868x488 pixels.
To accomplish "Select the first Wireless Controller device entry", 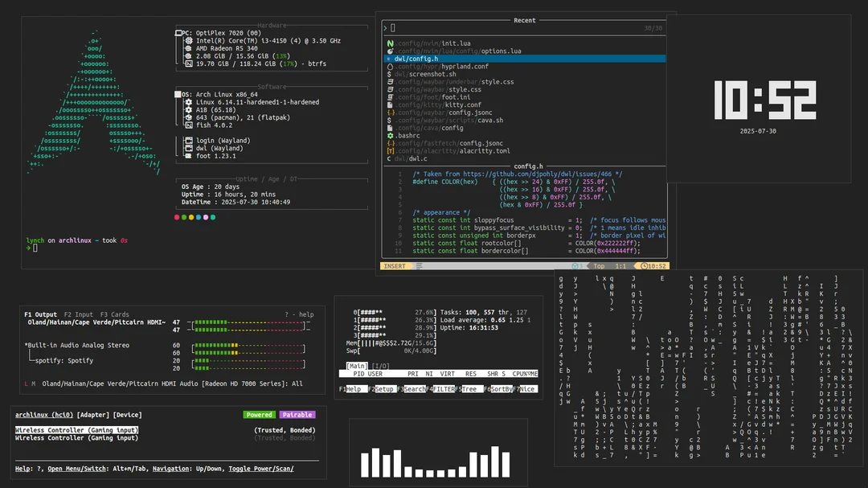I will (77, 430).
